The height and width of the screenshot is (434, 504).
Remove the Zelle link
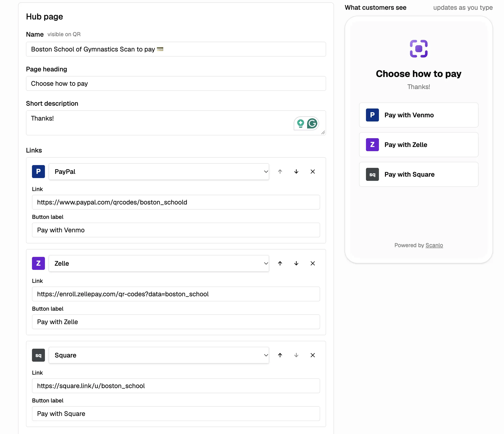(x=313, y=263)
